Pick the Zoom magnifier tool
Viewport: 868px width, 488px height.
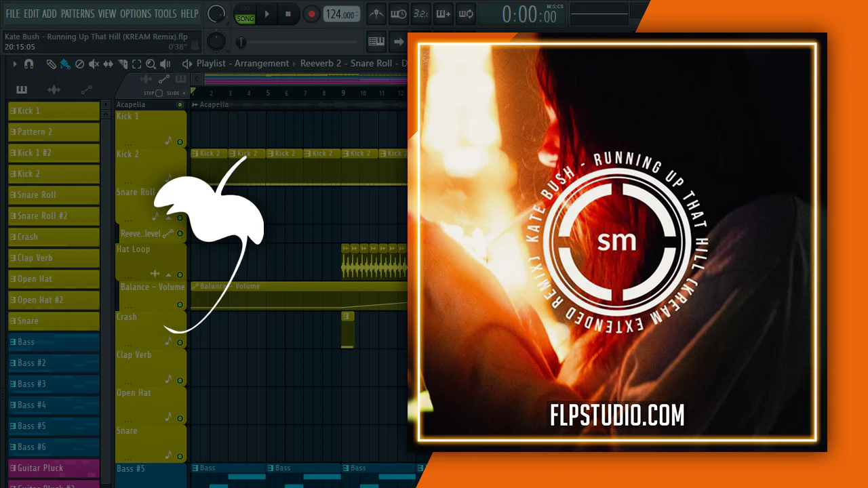point(151,64)
